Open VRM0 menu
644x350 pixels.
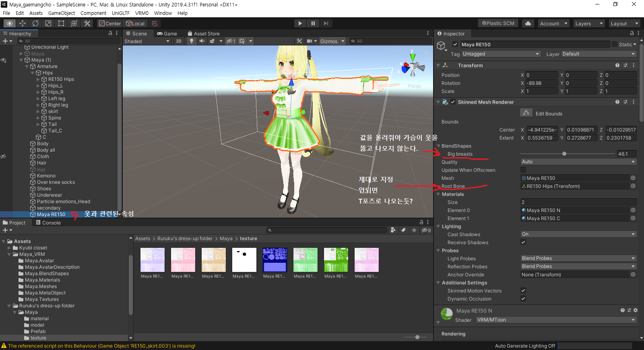click(142, 13)
